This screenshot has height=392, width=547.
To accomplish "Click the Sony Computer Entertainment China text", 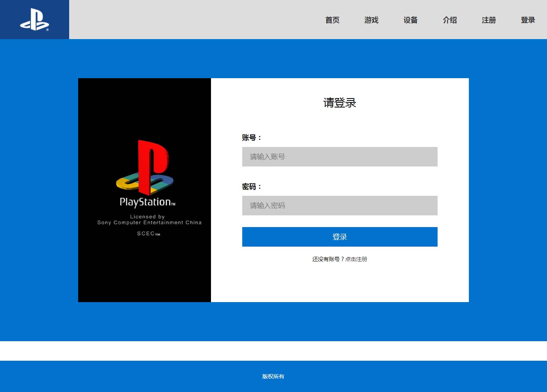I will (x=150, y=222).
